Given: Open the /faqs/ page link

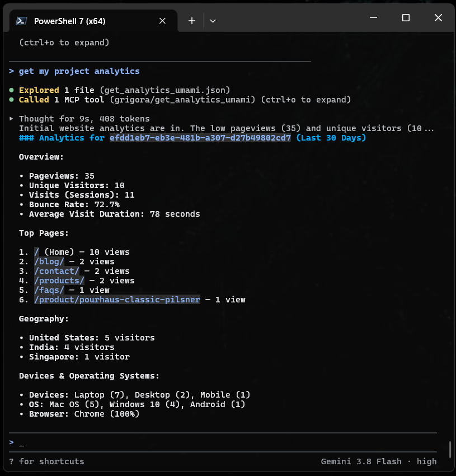Looking at the screenshot, I should pyautogui.click(x=49, y=290).
